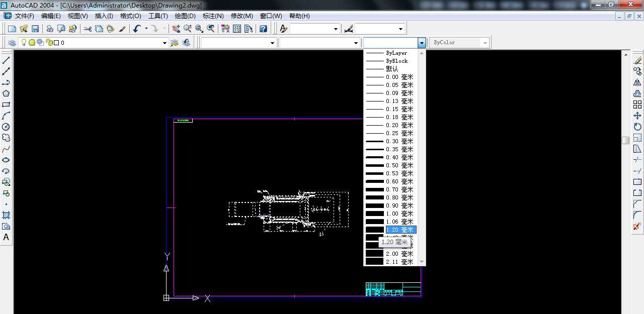Open the dimension style dropdown

point(400,29)
